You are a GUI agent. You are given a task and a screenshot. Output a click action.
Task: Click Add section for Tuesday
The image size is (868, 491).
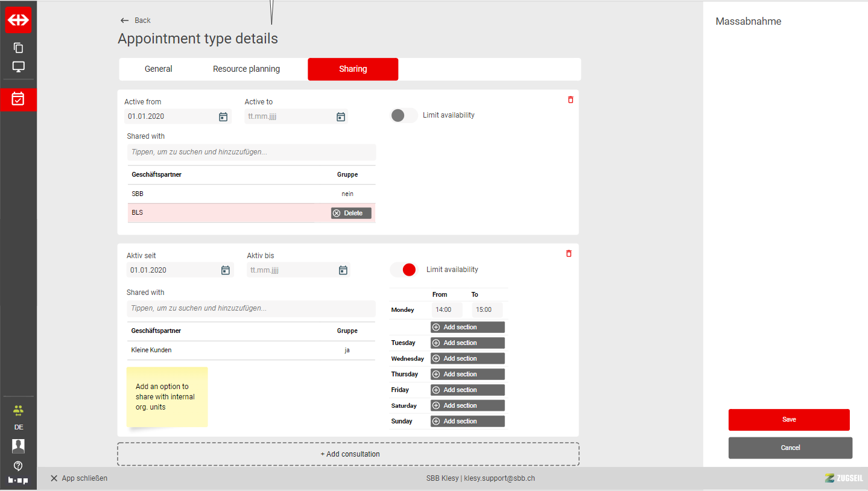(467, 343)
